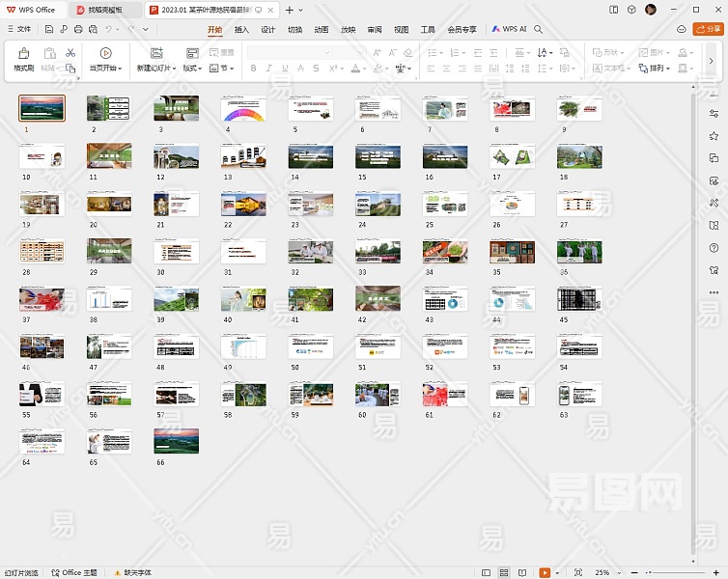This screenshot has height=579, width=728.
Task: Click the 新建幻灯片 new slide icon
Action: tap(156, 53)
